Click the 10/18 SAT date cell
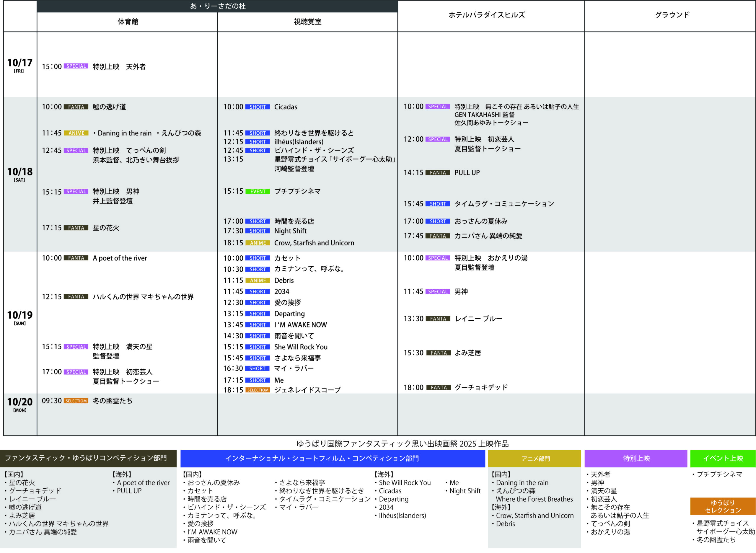 tap(20, 174)
